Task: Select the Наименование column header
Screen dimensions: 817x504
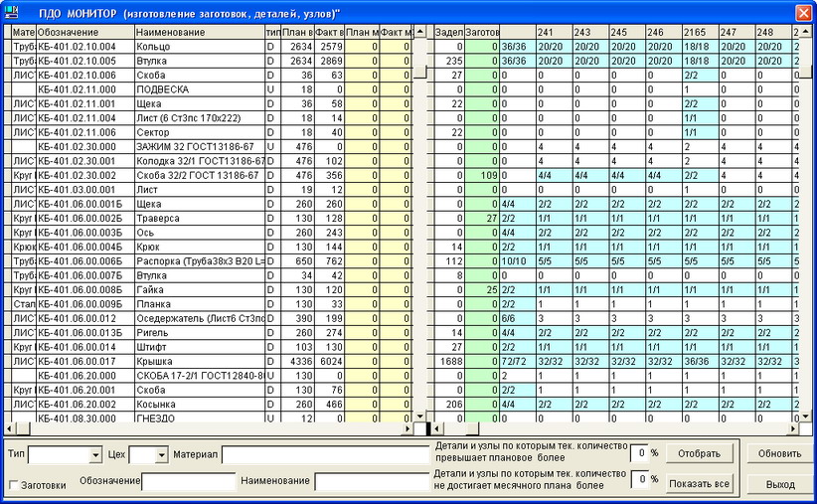Action: (x=199, y=33)
